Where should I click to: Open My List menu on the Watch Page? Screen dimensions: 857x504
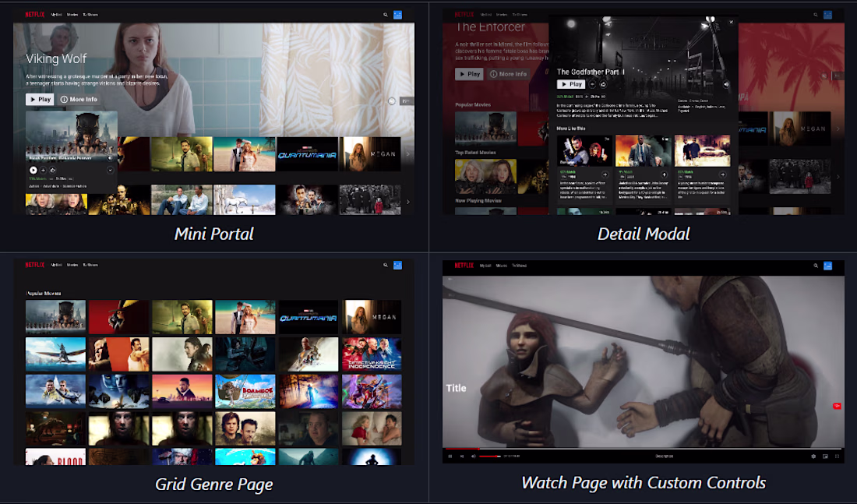tap(485, 266)
